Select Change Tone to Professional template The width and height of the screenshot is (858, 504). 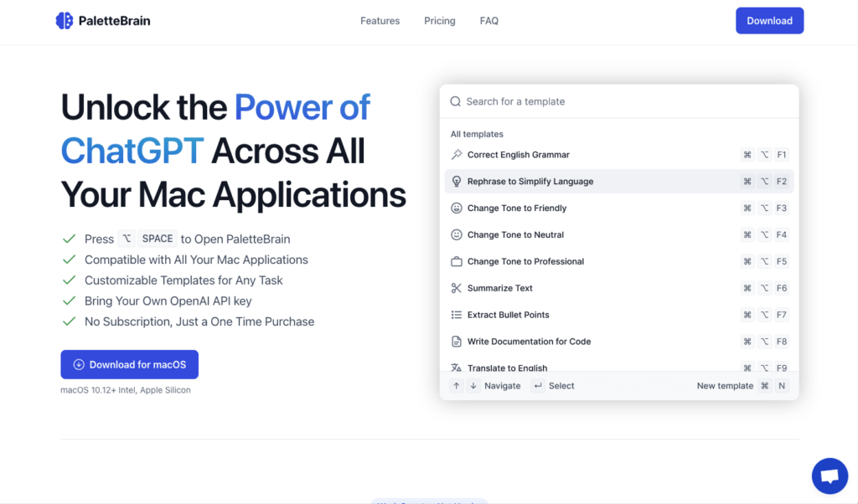tap(619, 262)
